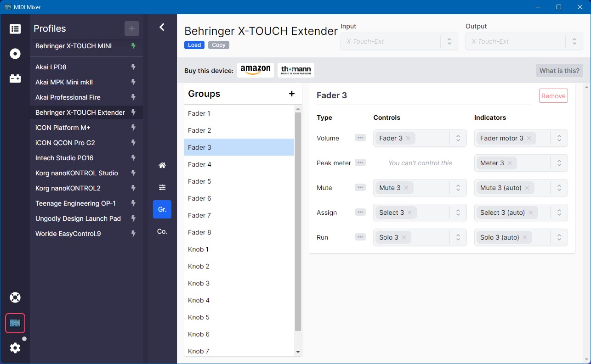Switch to the Gr. groups tab

[x=162, y=209]
